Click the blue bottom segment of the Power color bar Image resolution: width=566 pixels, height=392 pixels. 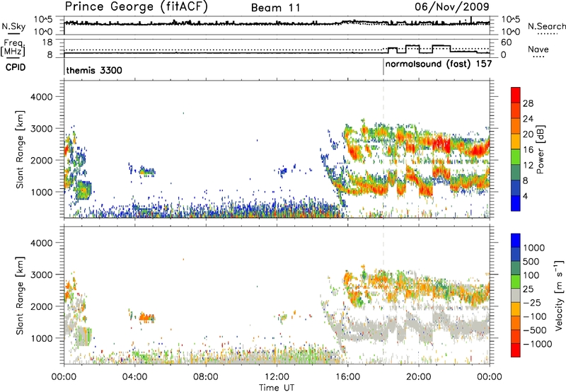(x=516, y=203)
